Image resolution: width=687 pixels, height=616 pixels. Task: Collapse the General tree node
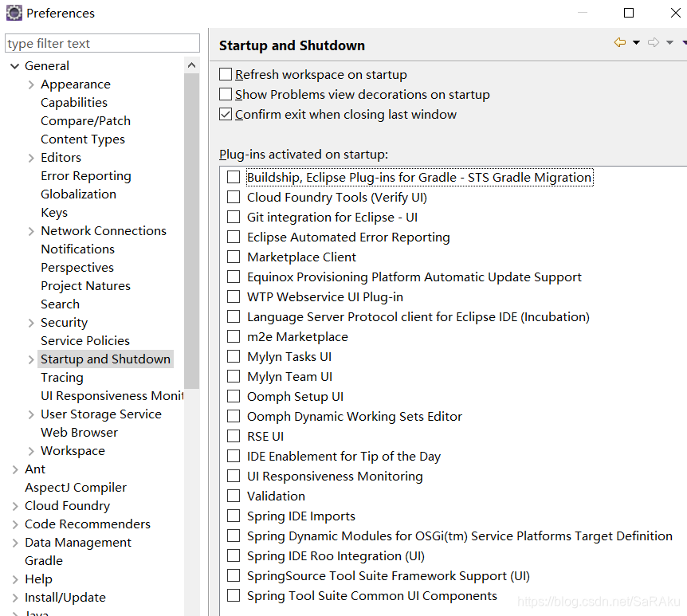click(x=14, y=66)
